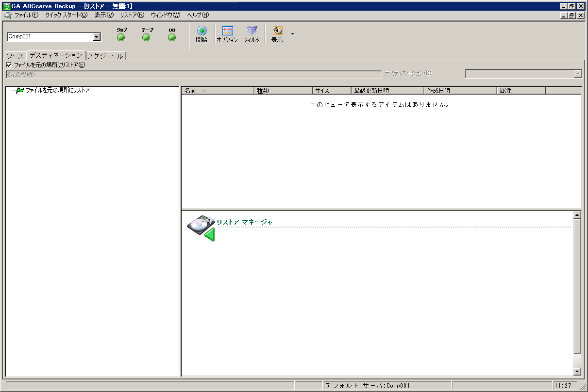The image size is (588, 392).
Task: Select the デスティネーション tab
Action: [x=56, y=55]
